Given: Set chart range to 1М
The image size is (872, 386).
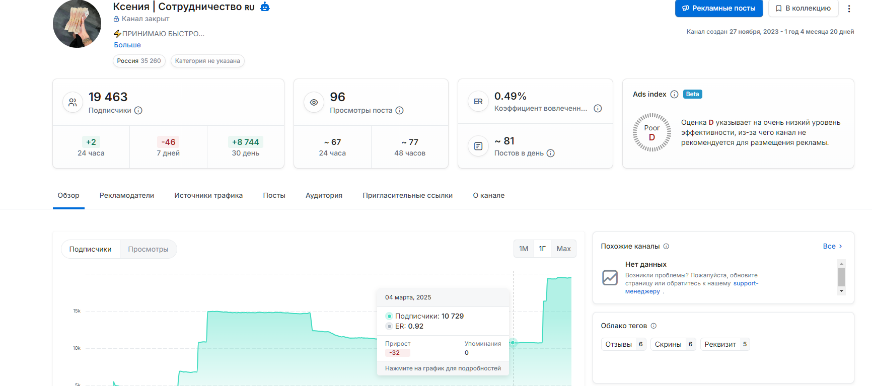Looking at the screenshot, I should [523, 249].
